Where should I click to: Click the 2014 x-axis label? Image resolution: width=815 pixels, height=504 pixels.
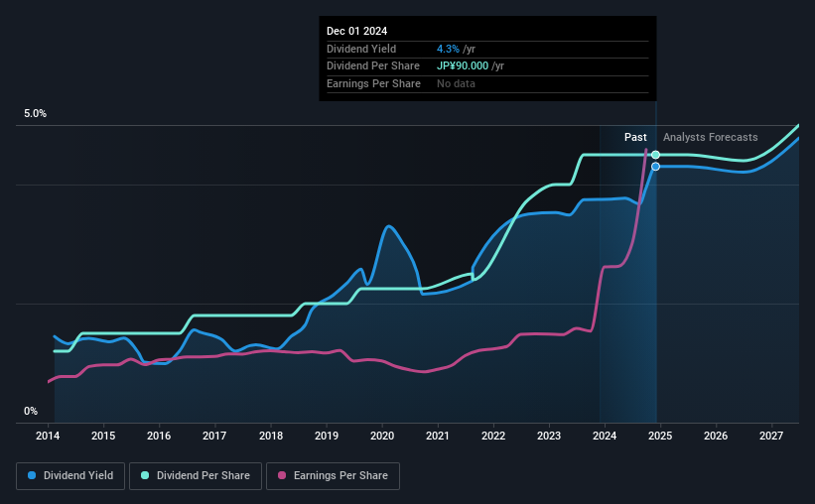pos(48,436)
